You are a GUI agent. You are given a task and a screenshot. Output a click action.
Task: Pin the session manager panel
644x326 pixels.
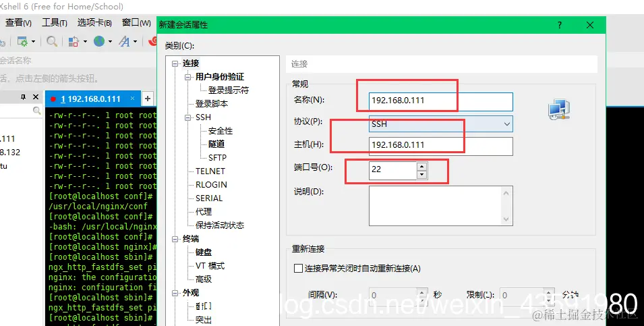click(x=24, y=97)
